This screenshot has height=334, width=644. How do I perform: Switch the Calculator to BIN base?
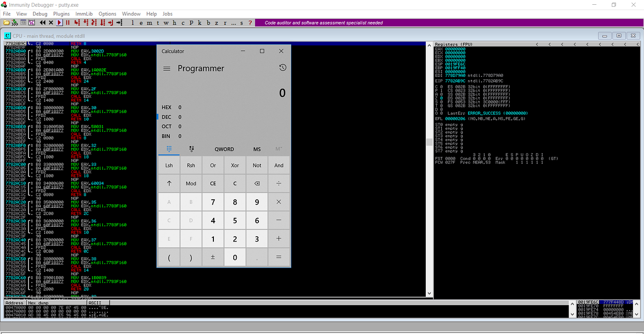166,136
